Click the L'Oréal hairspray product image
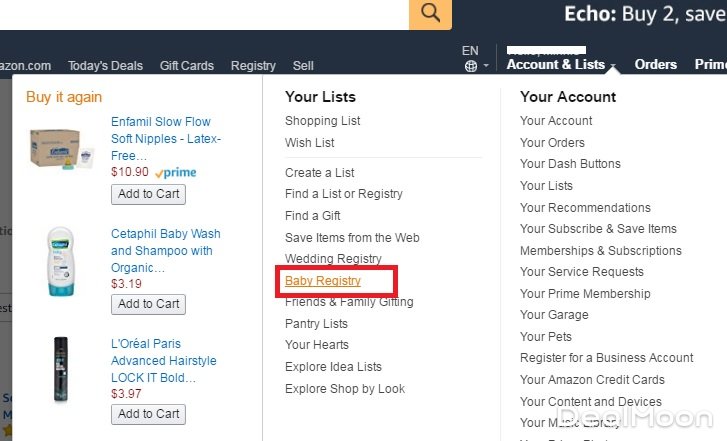727x441 pixels. (61, 371)
